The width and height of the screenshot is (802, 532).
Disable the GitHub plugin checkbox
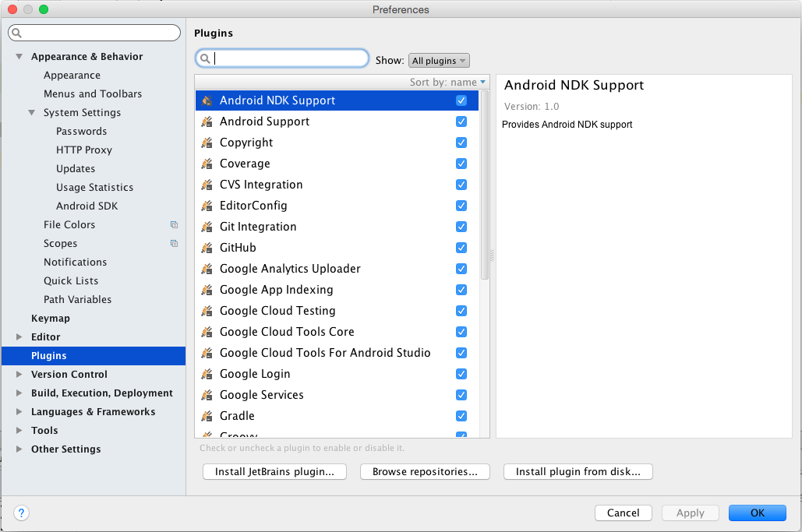coord(461,248)
